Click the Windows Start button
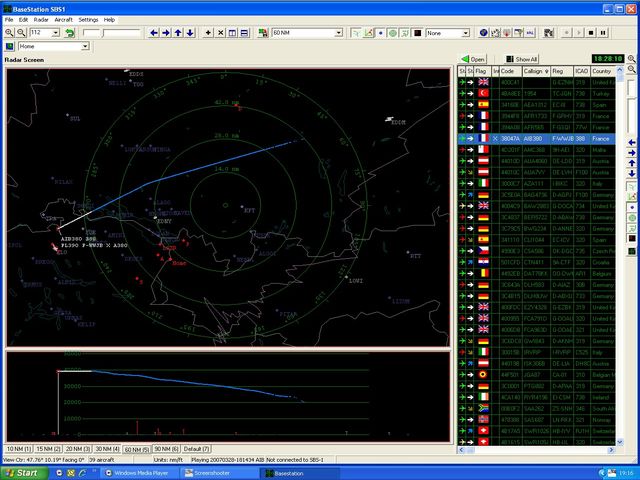 [x=23, y=473]
